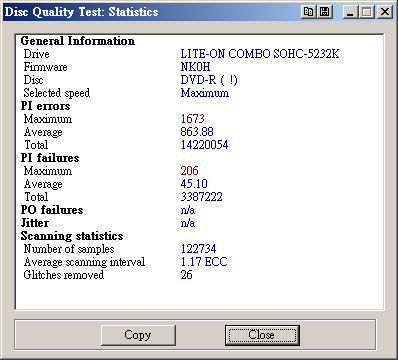Viewport: 398px width, 360px height.
Task: Click the disabled maximize button
Action: tap(367, 12)
